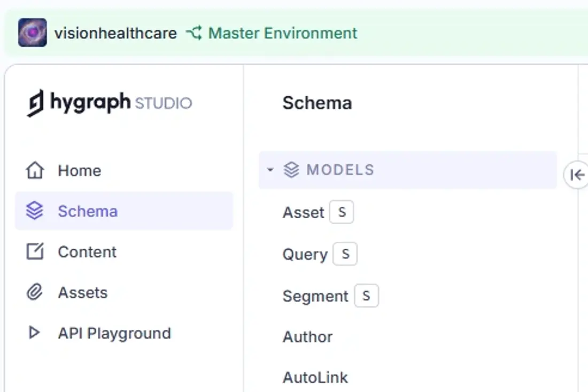The width and height of the screenshot is (588, 392).
Task: Click the Assets paperclip icon
Action: (35, 292)
